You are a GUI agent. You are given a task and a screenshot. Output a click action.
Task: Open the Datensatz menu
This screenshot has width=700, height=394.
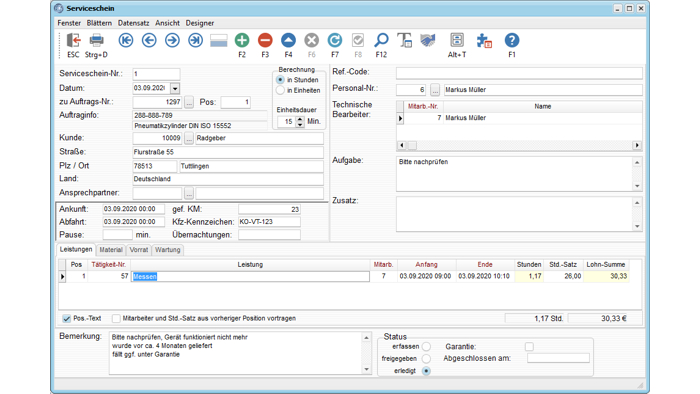133,23
